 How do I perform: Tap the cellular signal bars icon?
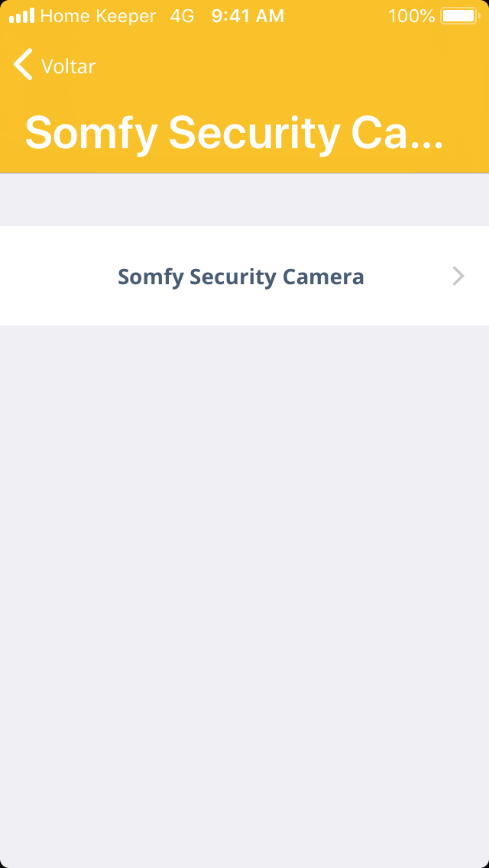pyautogui.click(x=21, y=16)
